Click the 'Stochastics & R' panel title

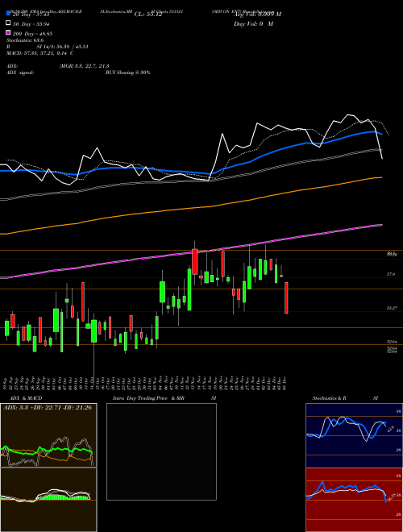330,398
